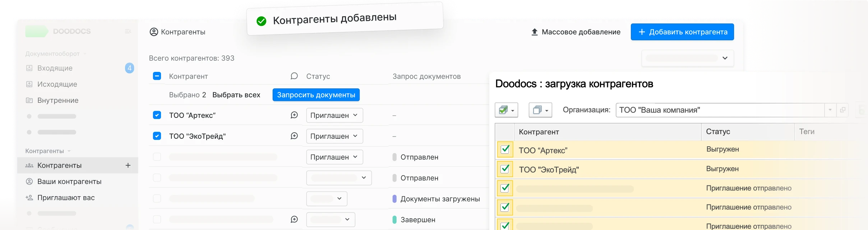Uncheck ТОО “Артекс” in загрузка контрагентов window
The height and width of the screenshot is (230, 868).
tap(505, 149)
